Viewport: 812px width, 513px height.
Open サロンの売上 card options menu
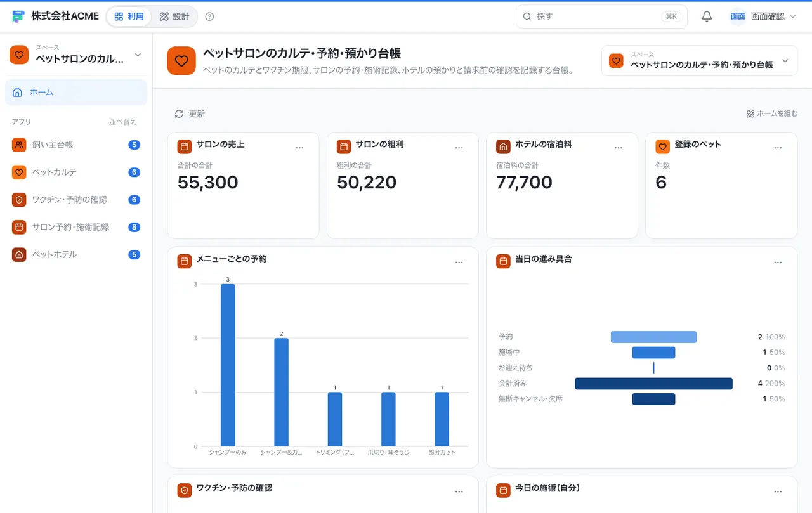(x=300, y=148)
